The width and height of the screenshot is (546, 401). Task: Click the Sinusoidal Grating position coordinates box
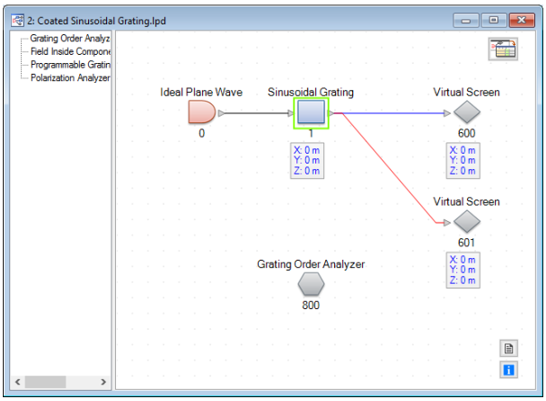[x=307, y=160]
